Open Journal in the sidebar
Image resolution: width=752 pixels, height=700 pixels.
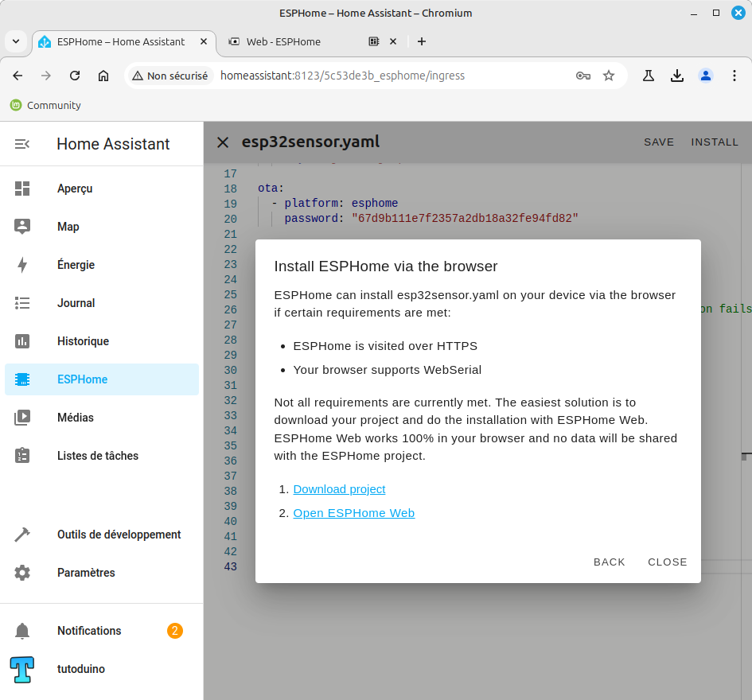(102, 303)
